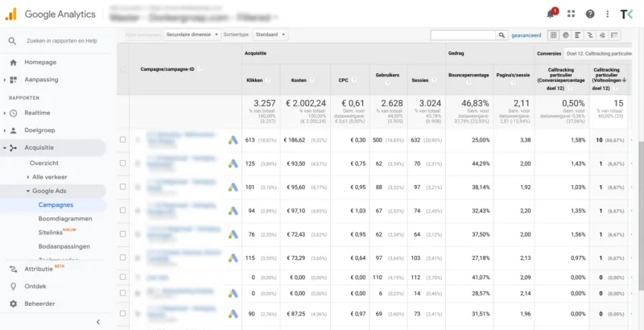Click the Ontdek lightbulb icon
The height and width of the screenshot is (330, 644).
click(13, 287)
